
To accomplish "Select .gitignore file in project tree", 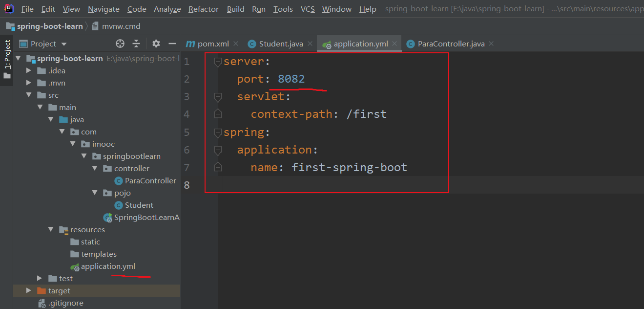I will click(x=61, y=303).
